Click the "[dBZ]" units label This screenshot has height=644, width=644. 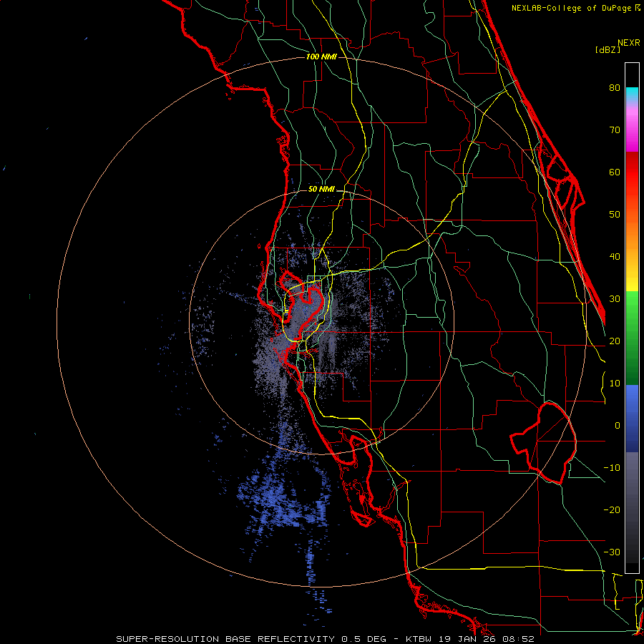[608, 49]
